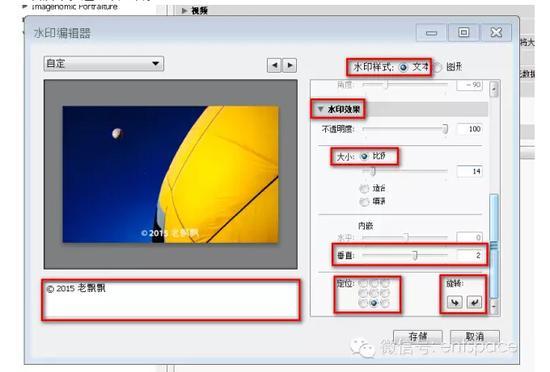Click the 不透明度 opacity slider
This screenshot has height=372, width=550.
coord(405,129)
